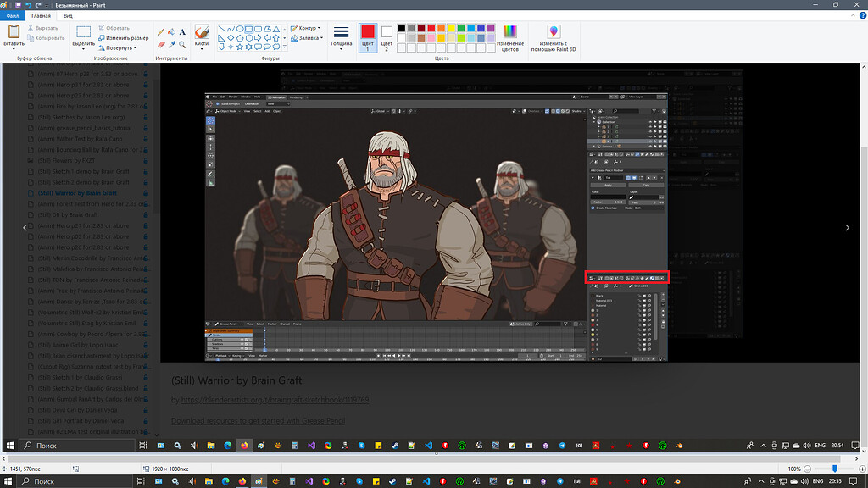This screenshot has width=868, height=488.
Task: Pick the Curve shape
Action: click(x=231, y=29)
